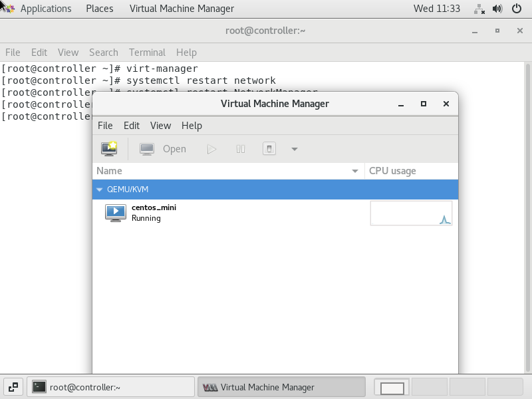Run the virtual machine play icon
This screenshot has height=399, width=532.
[211, 149]
